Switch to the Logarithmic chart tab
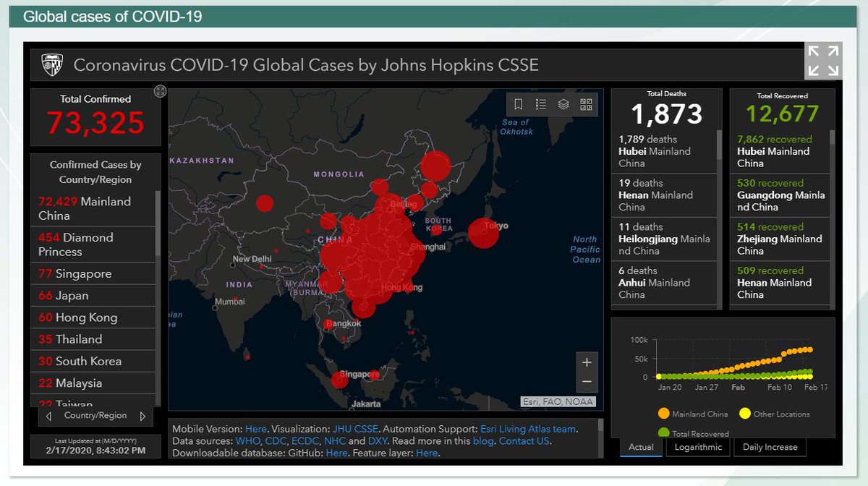868x486 pixels. (x=698, y=447)
